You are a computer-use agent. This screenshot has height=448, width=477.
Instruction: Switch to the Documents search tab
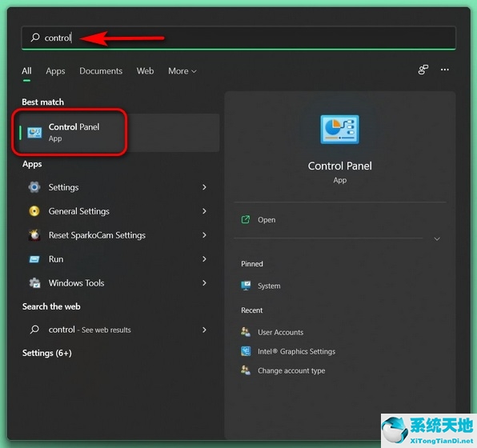tap(101, 71)
